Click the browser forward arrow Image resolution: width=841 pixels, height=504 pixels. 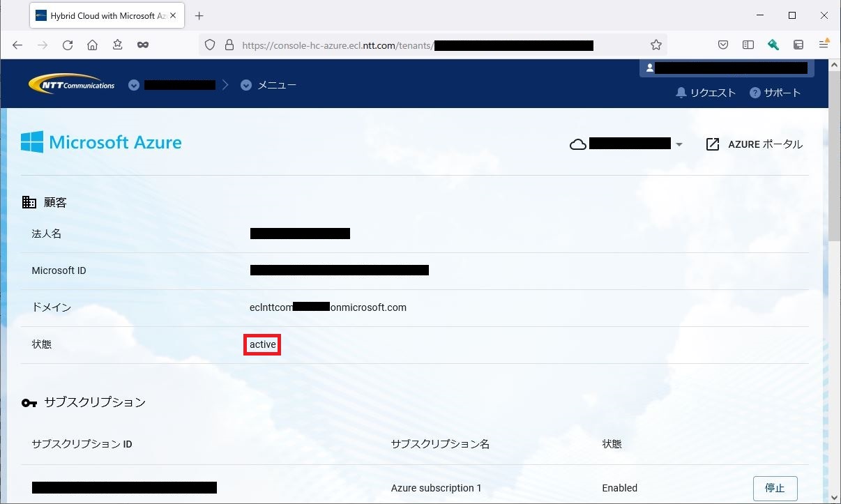click(x=43, y=45)
